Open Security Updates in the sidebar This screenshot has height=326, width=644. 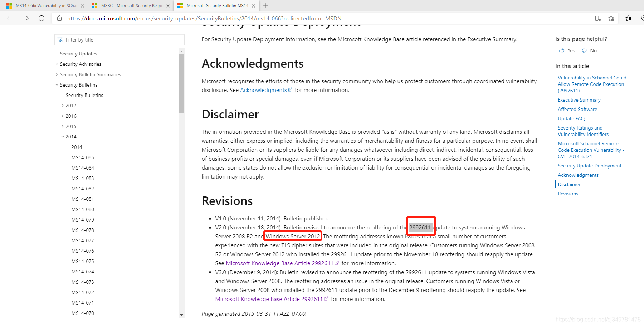pyautogui.click(x=78, y=54)
